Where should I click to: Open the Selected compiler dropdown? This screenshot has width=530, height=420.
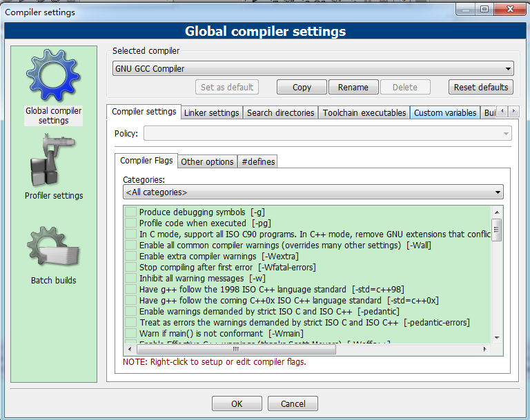pyautogui.click(x=313, y=68)
